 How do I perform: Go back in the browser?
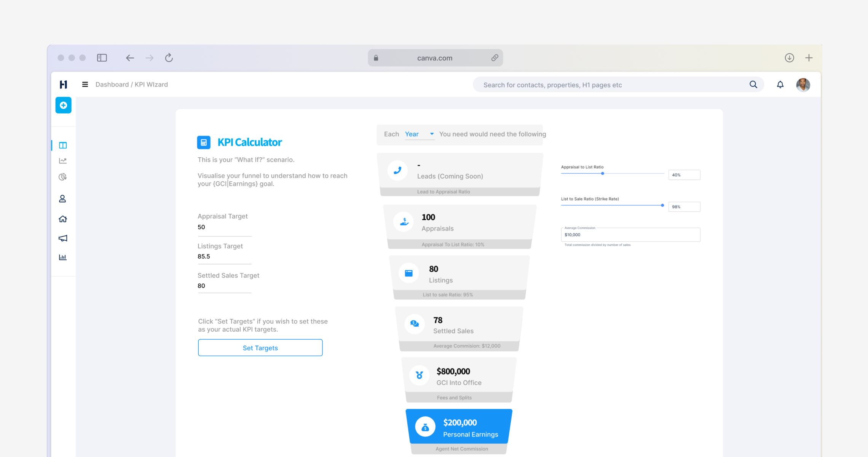click(x=130, y=58)
